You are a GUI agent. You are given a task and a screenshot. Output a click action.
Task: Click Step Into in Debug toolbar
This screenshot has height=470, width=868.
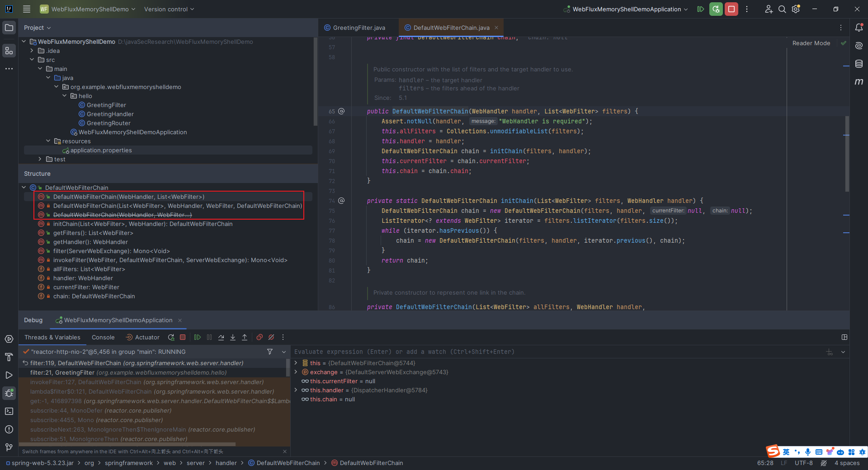coord(233,337)
